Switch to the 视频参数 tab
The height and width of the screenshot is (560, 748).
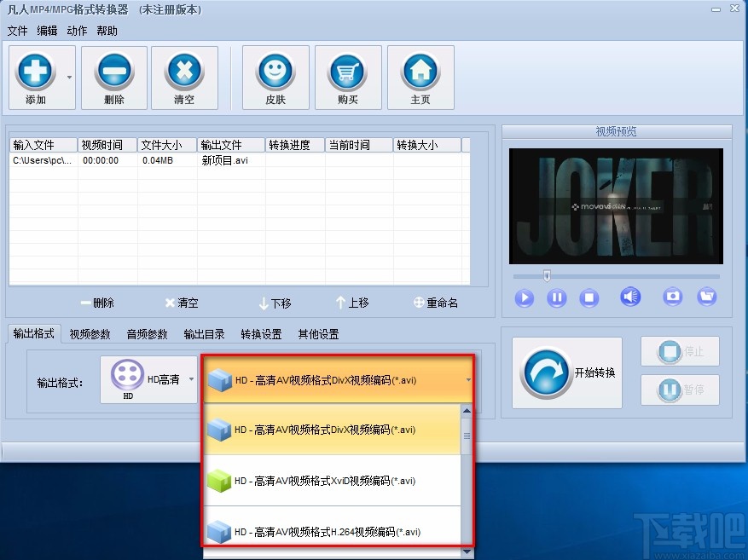[x=90, y=334]
